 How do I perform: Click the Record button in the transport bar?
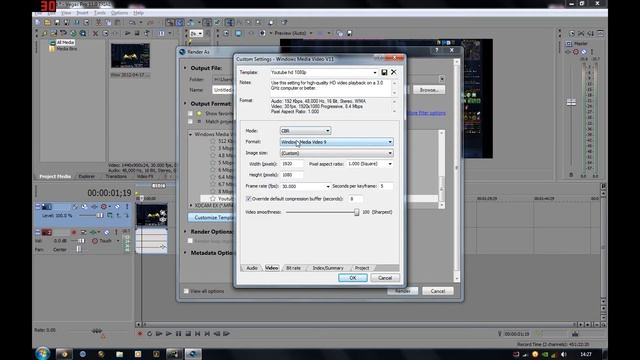[140, 334]
